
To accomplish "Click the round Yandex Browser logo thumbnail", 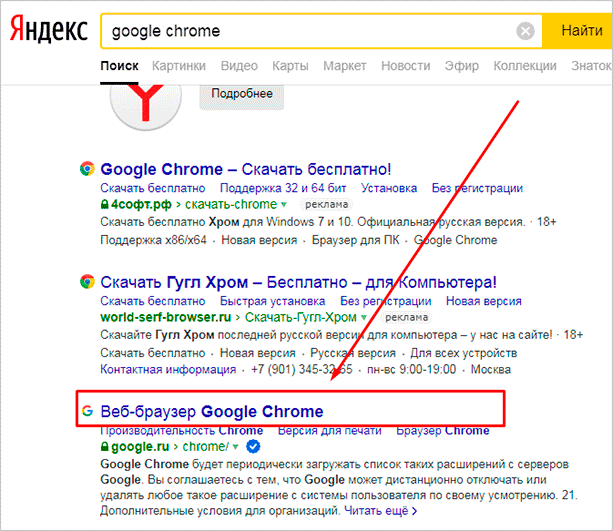I will (145, 106).
